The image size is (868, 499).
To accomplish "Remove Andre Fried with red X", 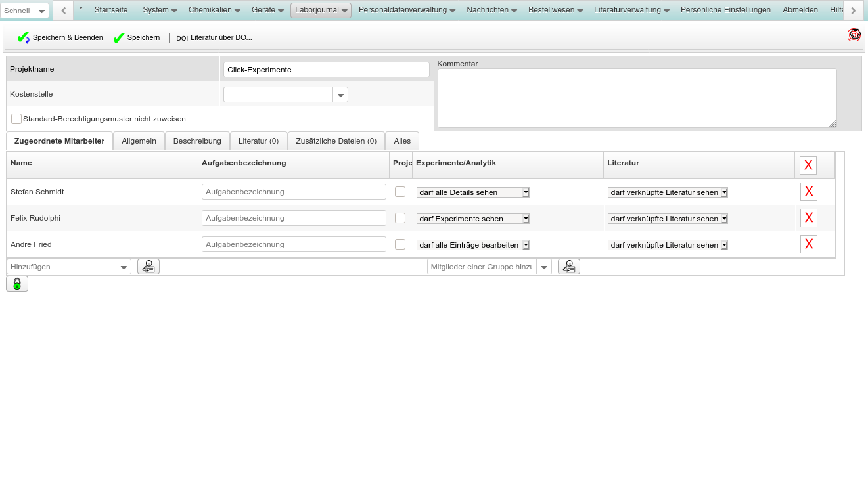I will tap(808, 244).
